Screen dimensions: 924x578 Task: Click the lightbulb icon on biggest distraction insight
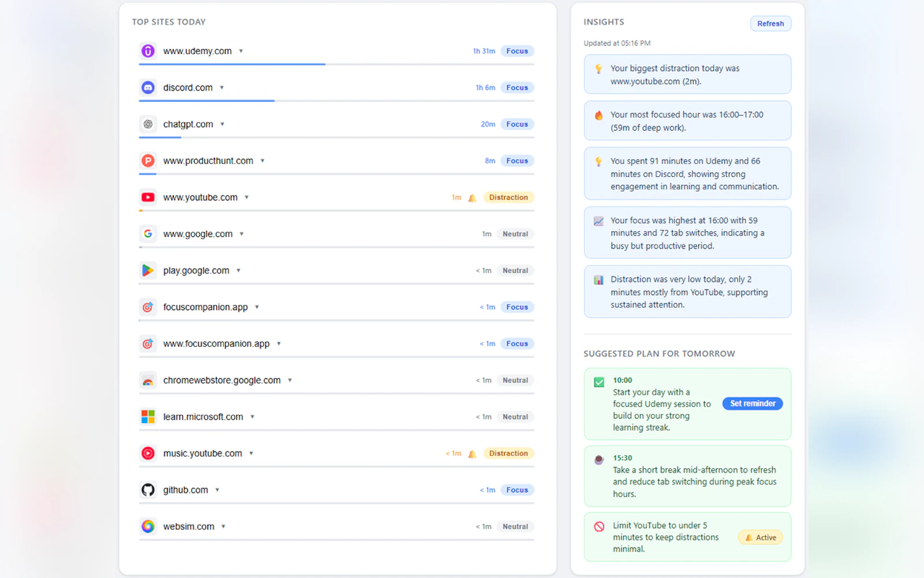pos(599,69)
